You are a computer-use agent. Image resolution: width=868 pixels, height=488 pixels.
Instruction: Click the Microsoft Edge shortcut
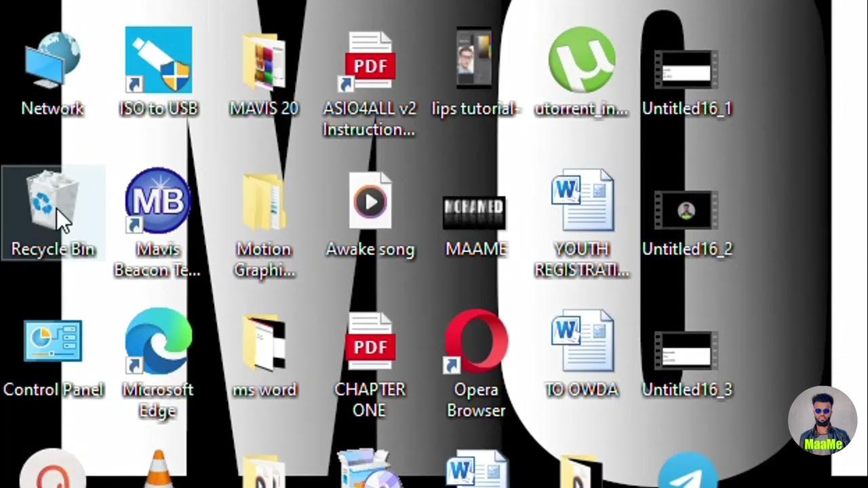(159, 341)
